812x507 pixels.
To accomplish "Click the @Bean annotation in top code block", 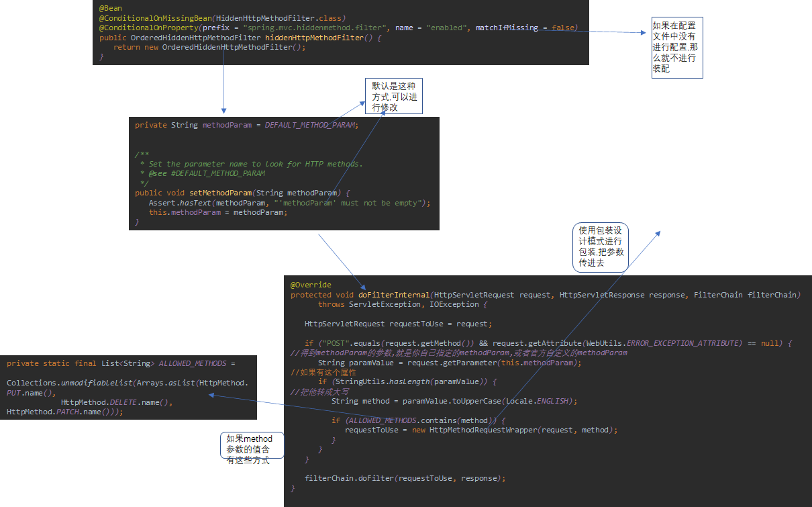I will (111, 7).
